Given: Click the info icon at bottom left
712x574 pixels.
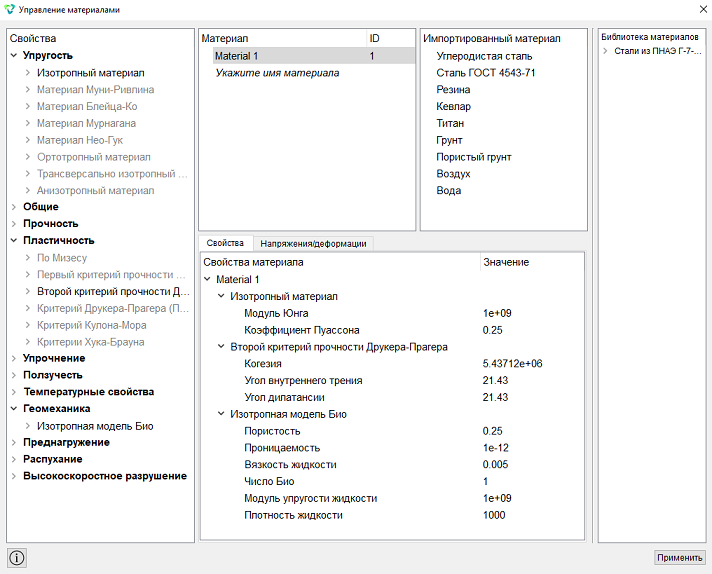Looking at the screenshot, I should click(17, 558).
